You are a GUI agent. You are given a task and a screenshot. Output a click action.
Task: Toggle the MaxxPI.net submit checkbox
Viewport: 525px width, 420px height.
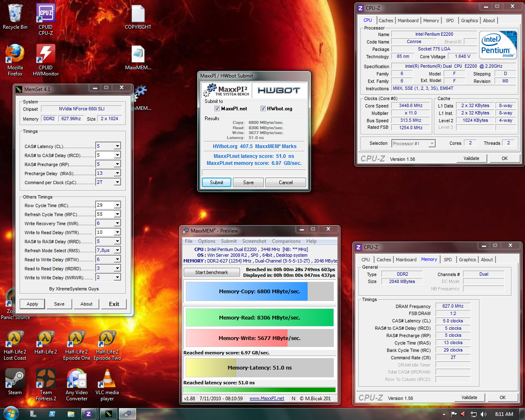coord(217,109)
